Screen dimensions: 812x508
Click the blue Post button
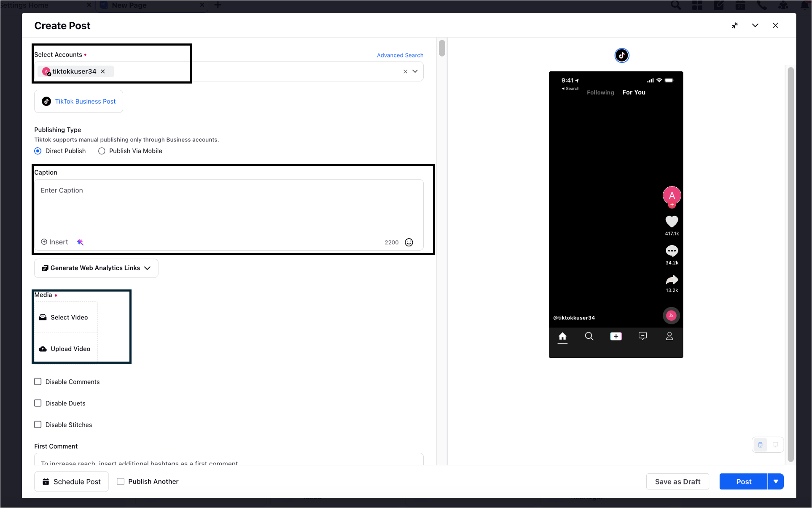pyautogui.click(x=744, y=482)
